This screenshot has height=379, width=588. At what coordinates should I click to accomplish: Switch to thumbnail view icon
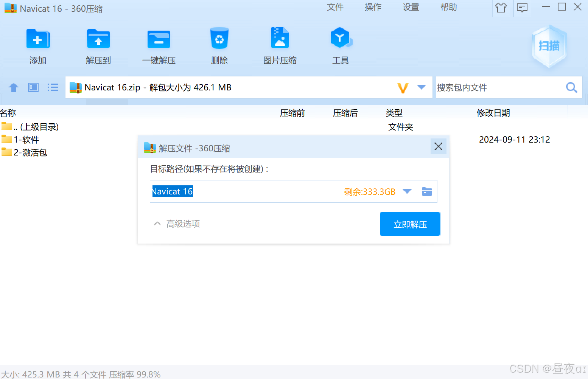[x=33, y=87]
